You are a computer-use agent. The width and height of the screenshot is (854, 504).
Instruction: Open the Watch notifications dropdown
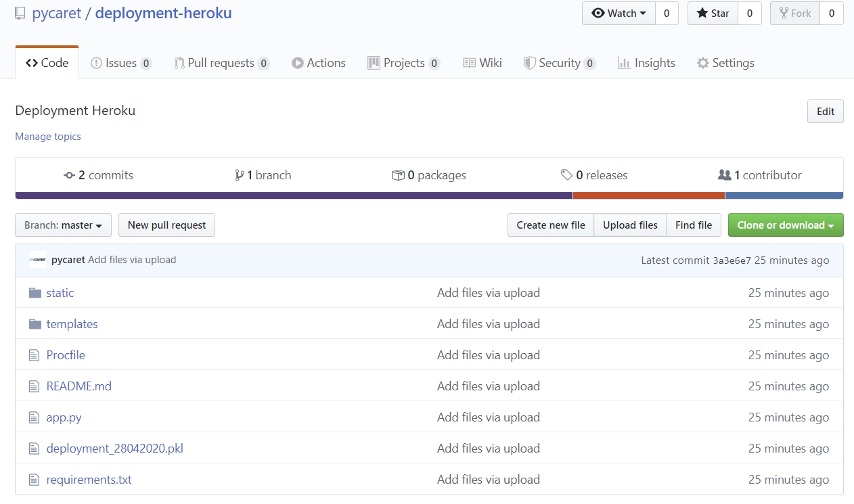[x=619, y=14]
